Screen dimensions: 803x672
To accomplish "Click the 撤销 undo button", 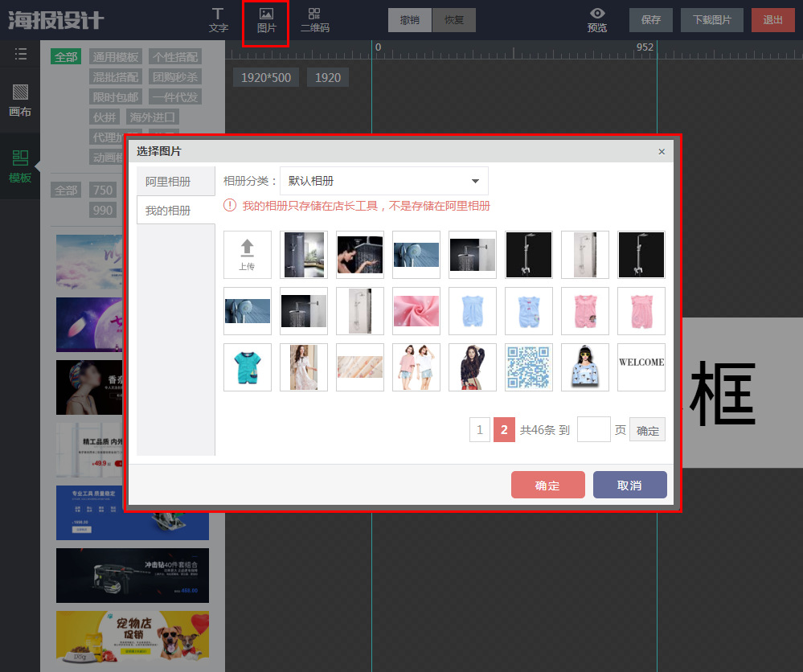I will tap(409, 20).
